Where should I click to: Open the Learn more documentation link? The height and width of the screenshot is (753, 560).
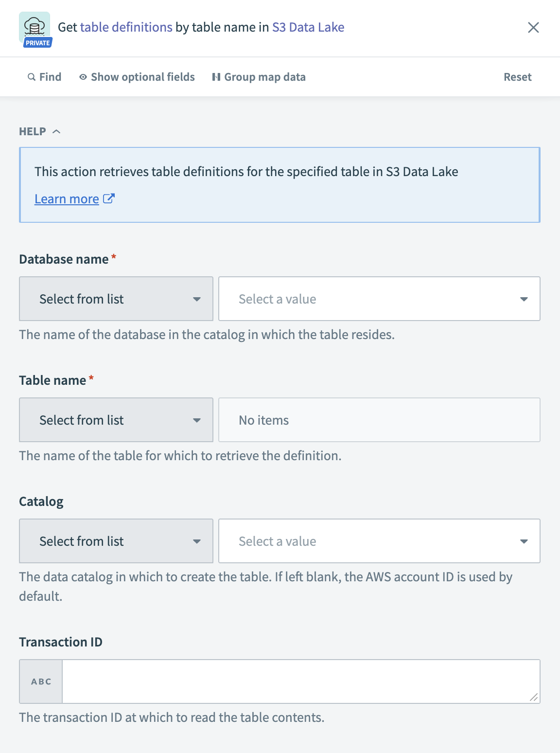click(67, 198)
